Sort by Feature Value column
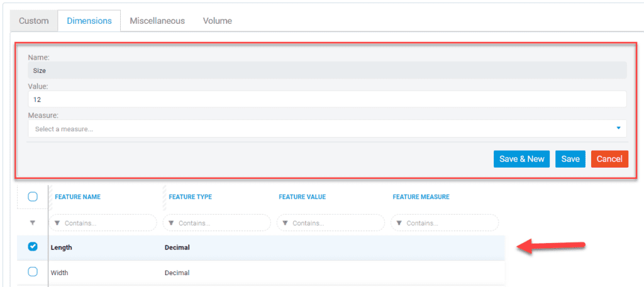The height and width of the screenshot is (287, 644). pyautogui.click(x=303, y=197)
